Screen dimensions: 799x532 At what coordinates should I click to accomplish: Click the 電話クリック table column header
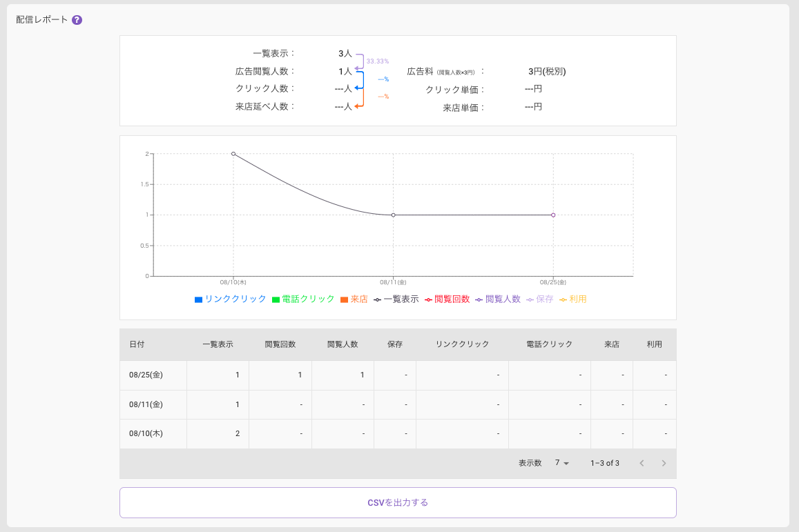(549, 344)
